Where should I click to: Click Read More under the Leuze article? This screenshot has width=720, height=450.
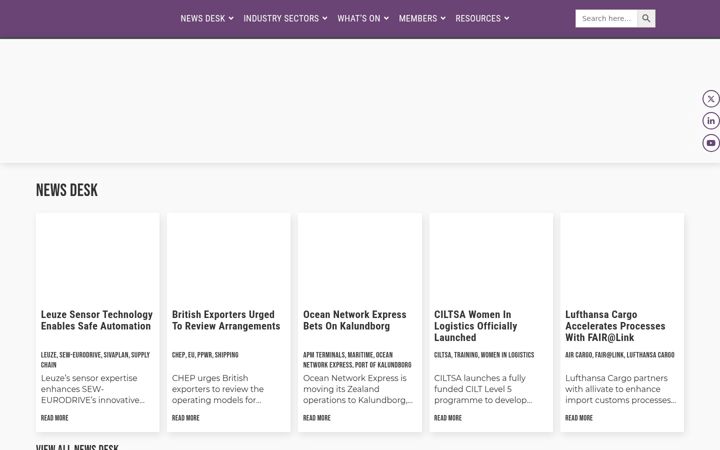(x=55, y=418)
